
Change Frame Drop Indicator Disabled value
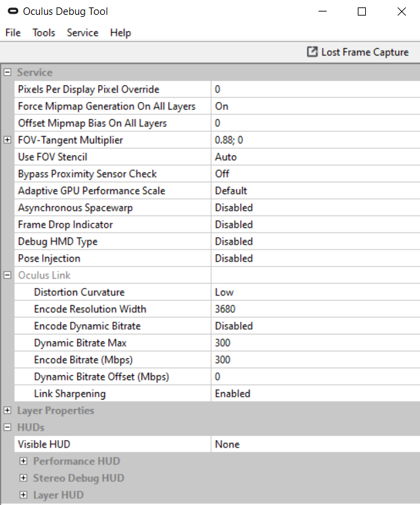point(316,224)
